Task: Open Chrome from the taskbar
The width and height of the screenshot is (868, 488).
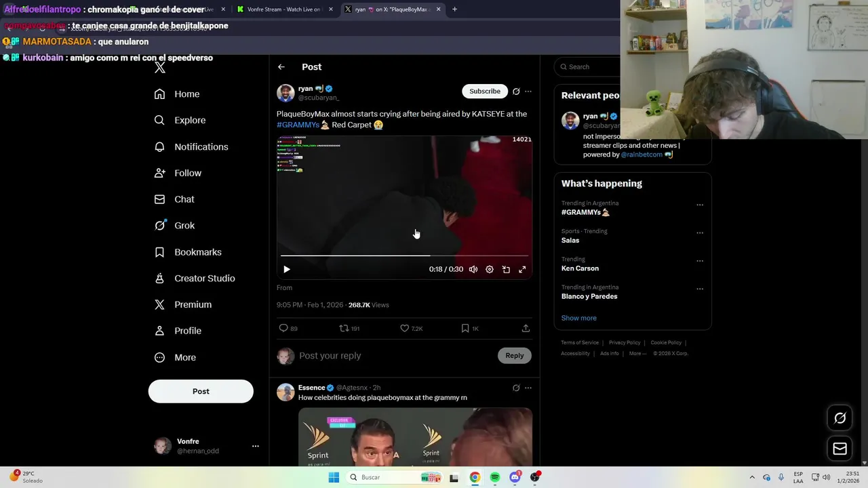Action: (475, 477)
